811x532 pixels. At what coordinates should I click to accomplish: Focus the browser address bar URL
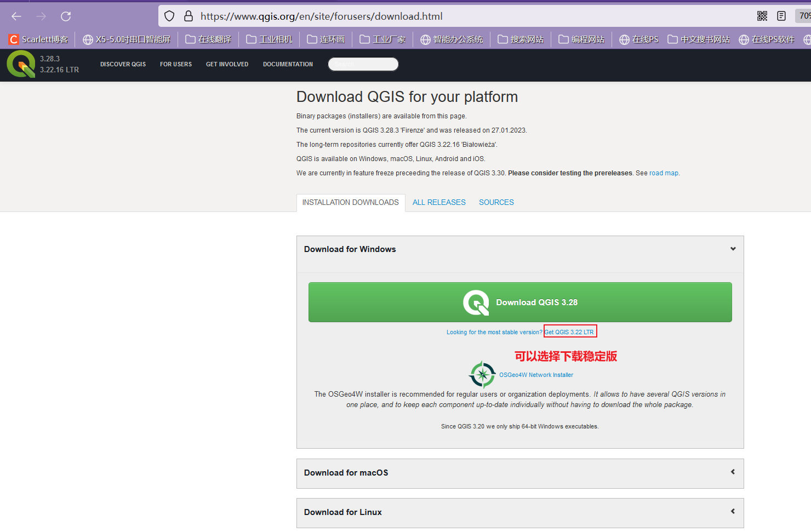[322, 16]
